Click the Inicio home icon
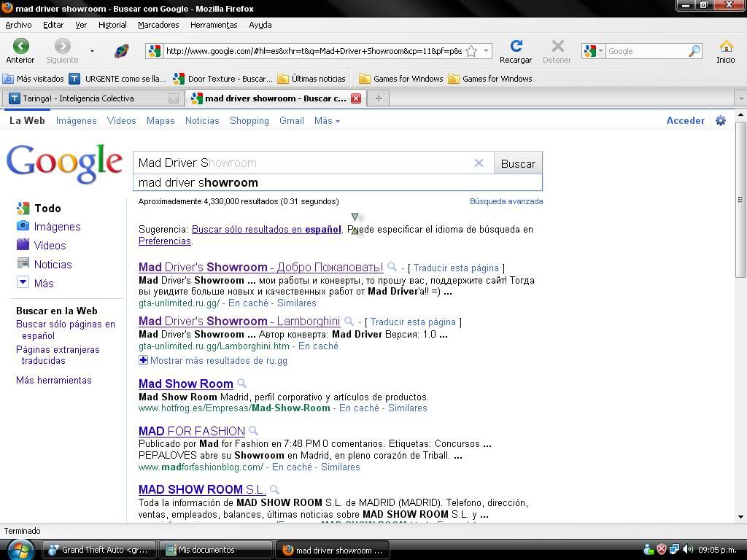747x560 pixels. (726, 46)
